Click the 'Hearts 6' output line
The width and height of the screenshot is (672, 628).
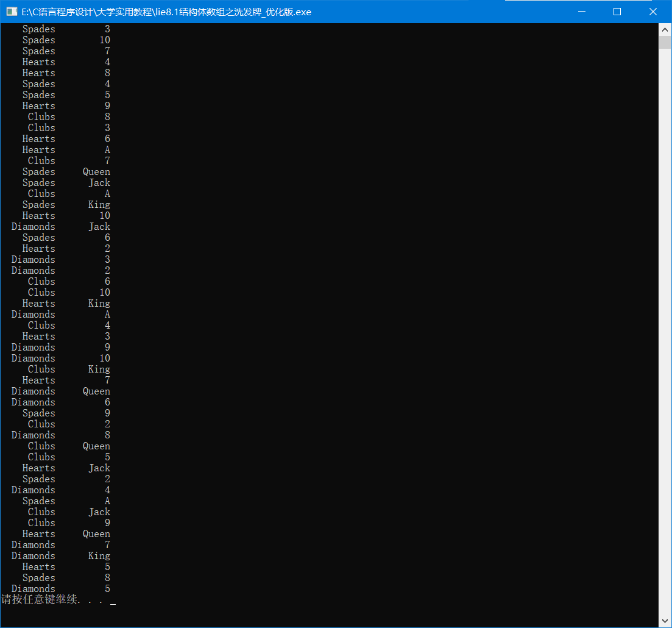[x=66, y=139]
